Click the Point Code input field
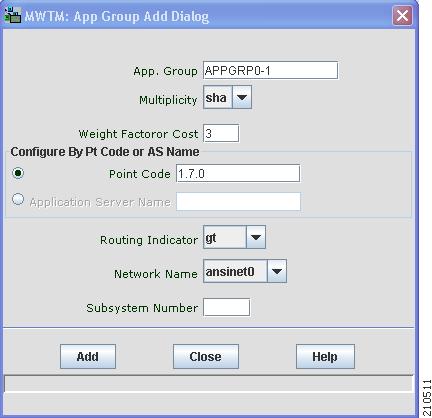Screen dimensions: 432x418 (238, 173)
